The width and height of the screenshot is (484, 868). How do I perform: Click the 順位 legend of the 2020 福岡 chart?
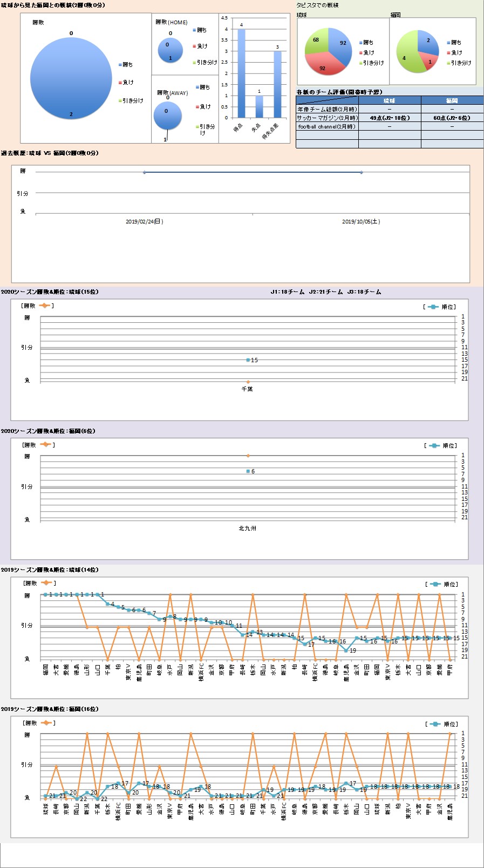(x=441, y=445)
